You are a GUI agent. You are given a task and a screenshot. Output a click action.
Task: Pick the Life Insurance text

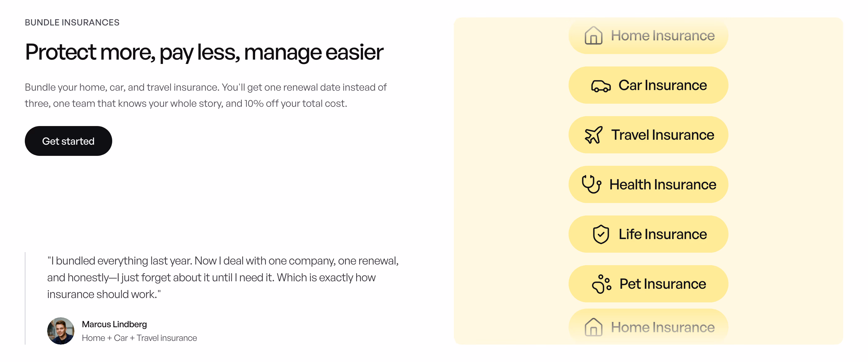tap(662, 234)
